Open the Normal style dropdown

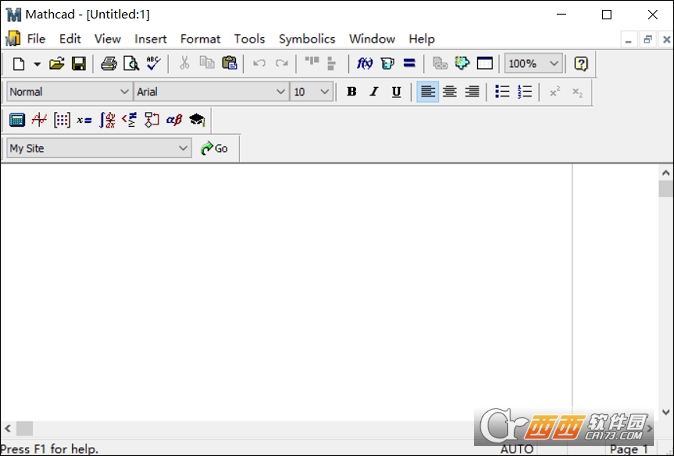(x=69, y=92)
